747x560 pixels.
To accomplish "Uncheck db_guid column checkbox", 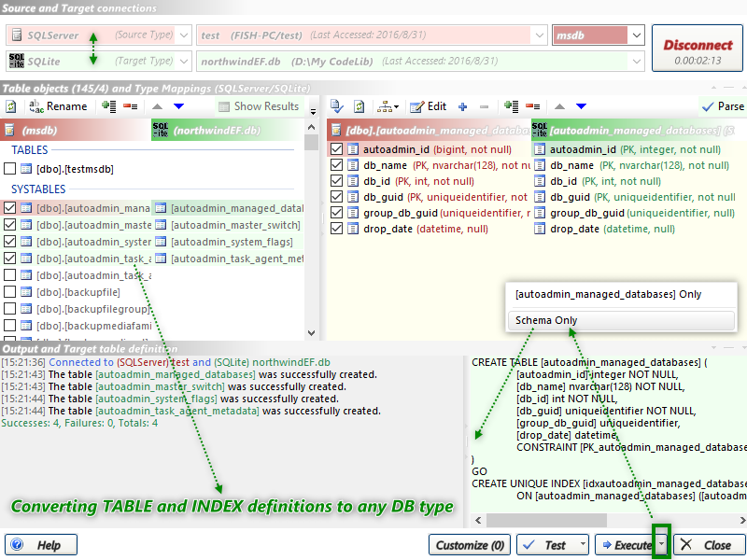I will (336, 197).
